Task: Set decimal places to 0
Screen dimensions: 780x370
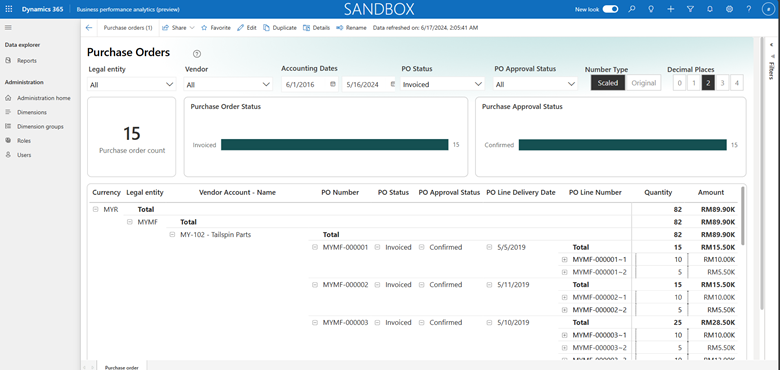Action: pos(680,83)
